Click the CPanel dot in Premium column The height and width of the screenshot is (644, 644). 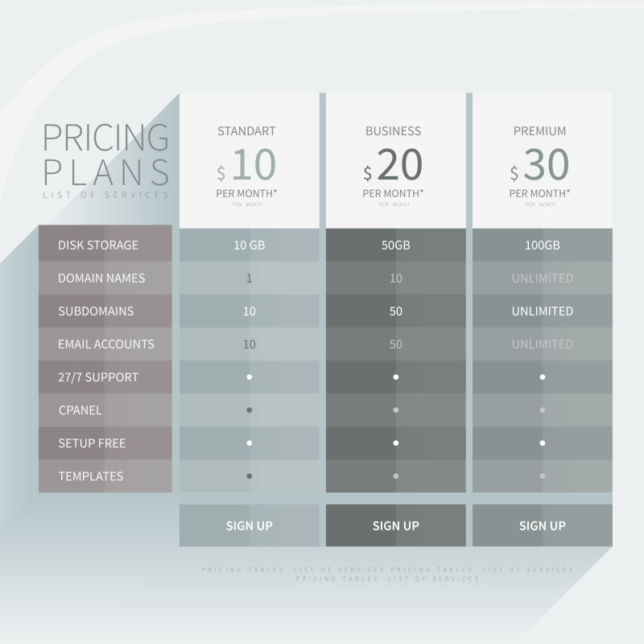543,410
